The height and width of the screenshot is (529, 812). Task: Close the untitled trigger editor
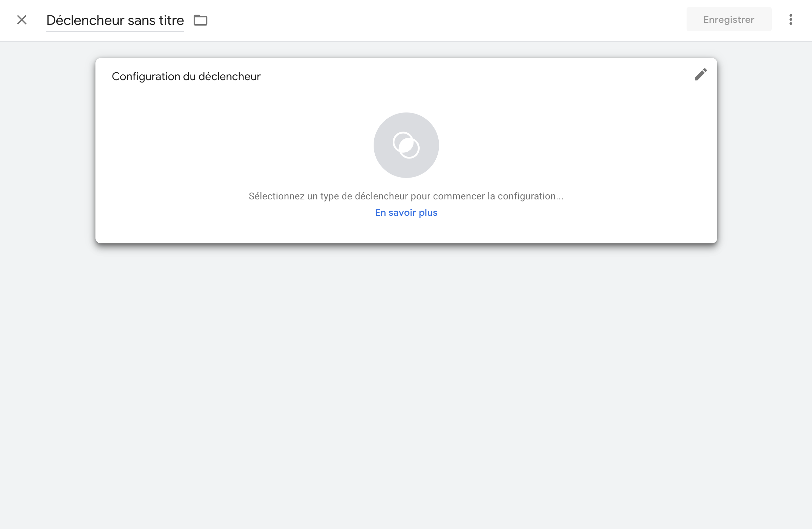click(x=22, y=20)
